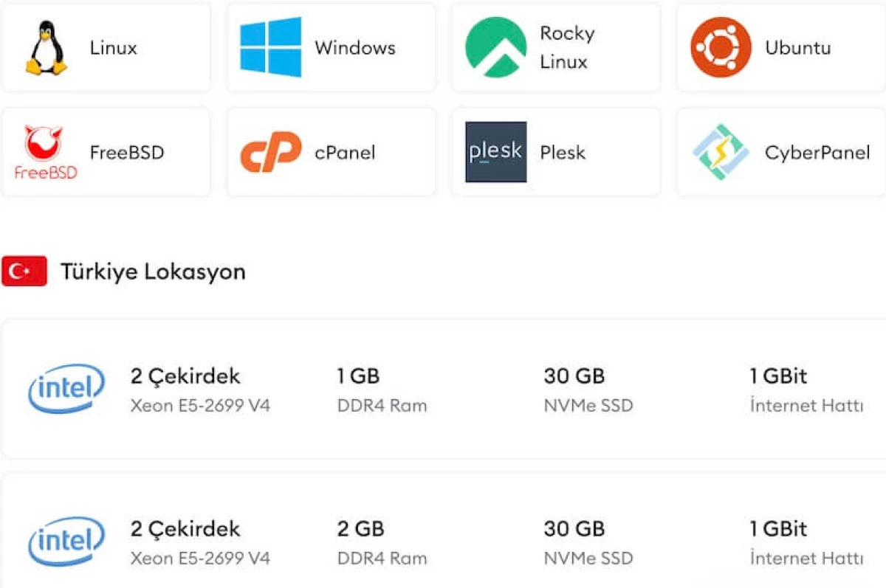Select the CyberPanel text label

(817, 153)
